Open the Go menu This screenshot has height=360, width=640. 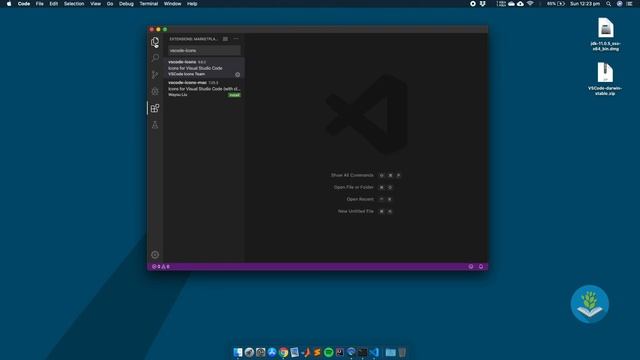click(x=110, y=4)
